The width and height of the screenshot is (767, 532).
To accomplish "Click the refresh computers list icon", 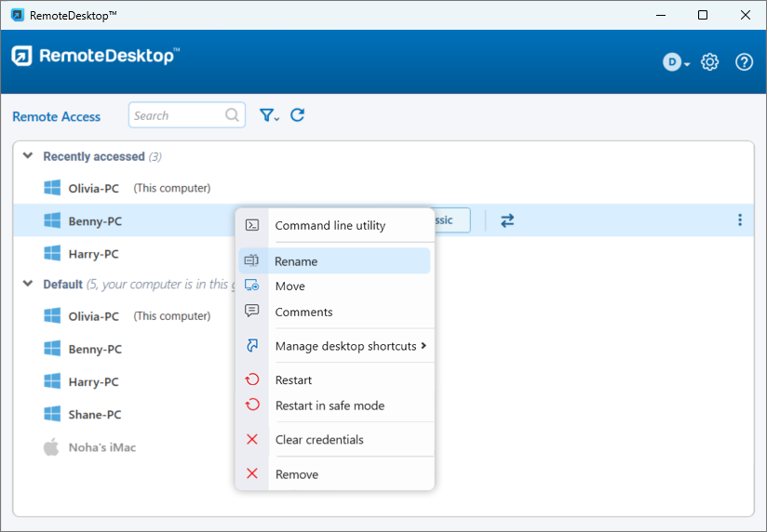I will tap(298, 115).
